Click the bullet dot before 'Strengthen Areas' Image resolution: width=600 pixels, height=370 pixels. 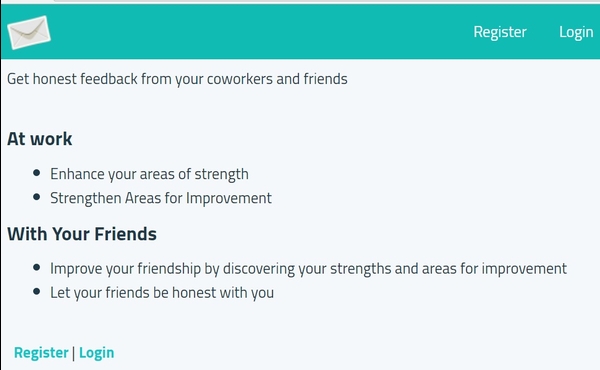[x=37, y=197]
